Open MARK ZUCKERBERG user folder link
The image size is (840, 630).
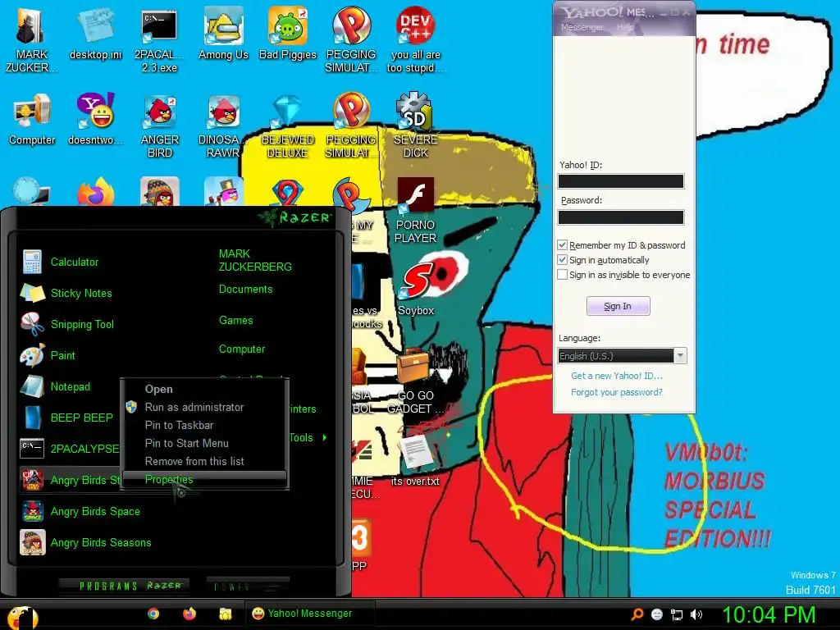coord(255,260)
